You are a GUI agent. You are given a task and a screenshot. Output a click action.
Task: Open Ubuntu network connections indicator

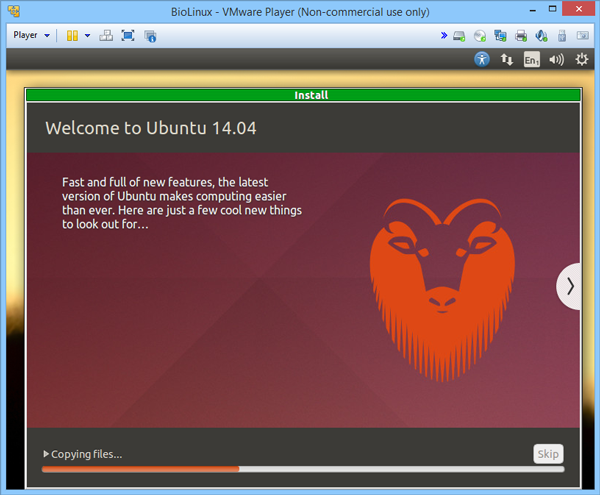pyautogui.click(x=507, y=59)
